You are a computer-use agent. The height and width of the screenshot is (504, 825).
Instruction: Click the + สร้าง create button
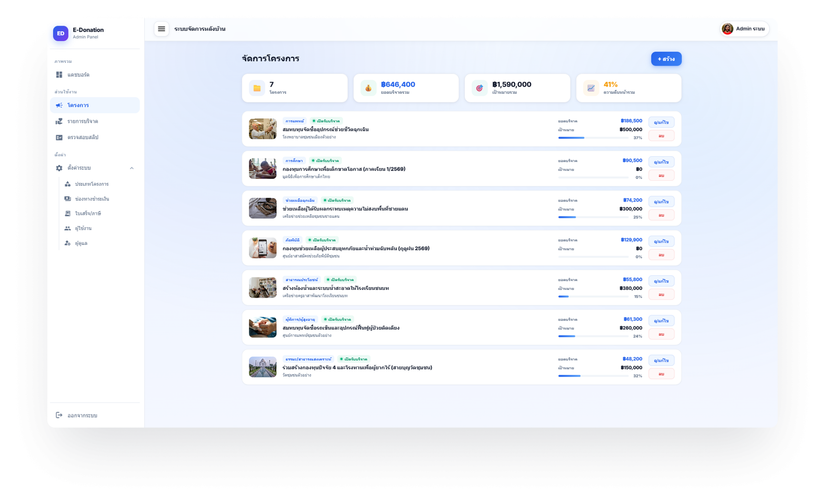(x=666, y=59)
